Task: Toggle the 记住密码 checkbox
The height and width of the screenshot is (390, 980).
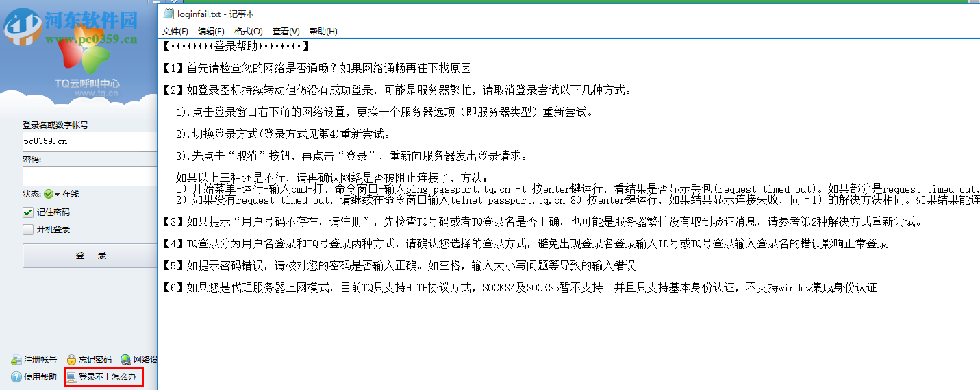Action: pos(28,212)
